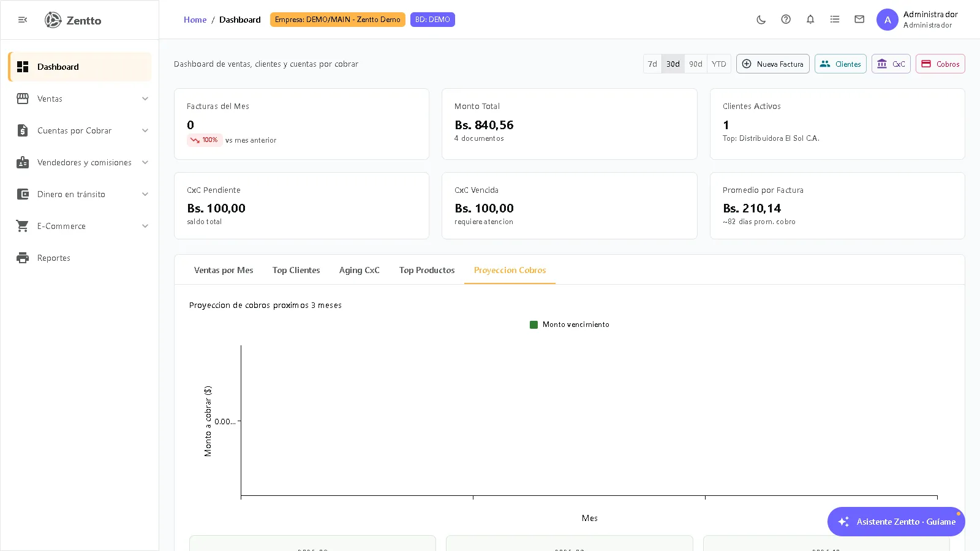Image resolution: width=980 pixels, height=551 pixels.
Task: Expand Cuentas por Cobrar chevron
Action: click(x=145, y=130)
